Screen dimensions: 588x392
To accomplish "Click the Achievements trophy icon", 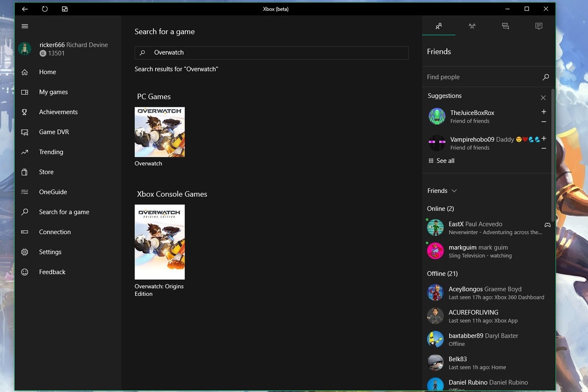I will 25,112.
